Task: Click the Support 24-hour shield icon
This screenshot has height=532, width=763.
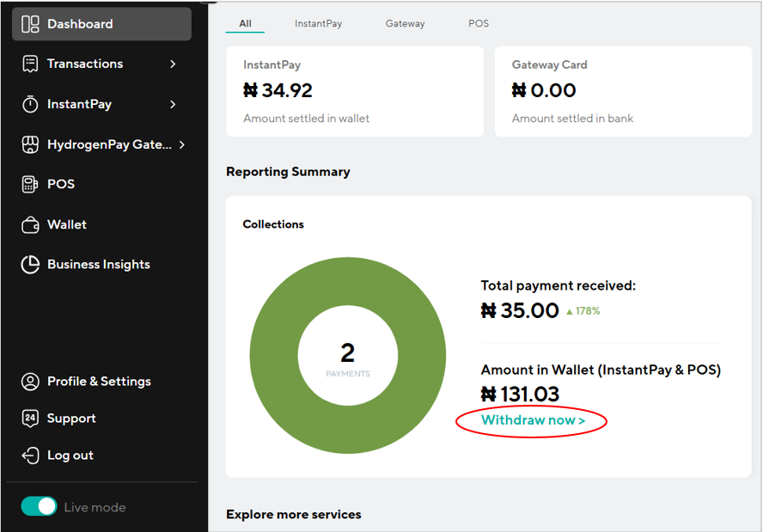Action: (x=30, y=419)
